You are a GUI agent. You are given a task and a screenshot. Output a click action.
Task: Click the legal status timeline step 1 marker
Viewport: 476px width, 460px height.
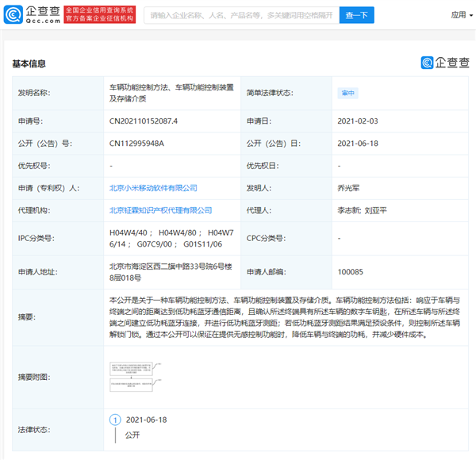coord(115,420)
